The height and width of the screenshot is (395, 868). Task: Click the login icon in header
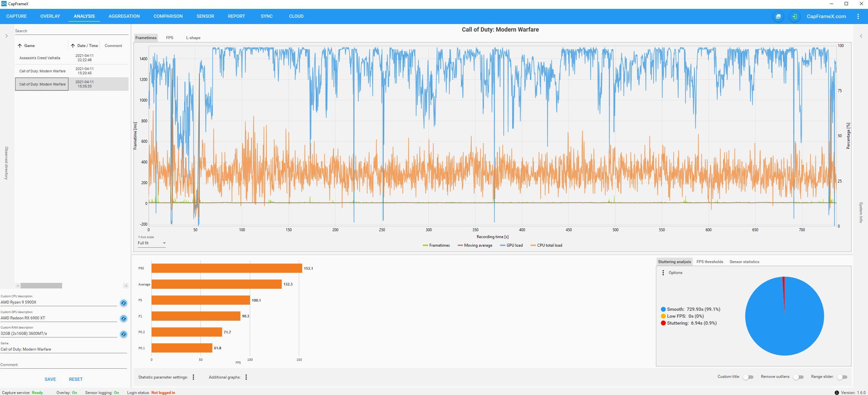(x=794, y=16)
